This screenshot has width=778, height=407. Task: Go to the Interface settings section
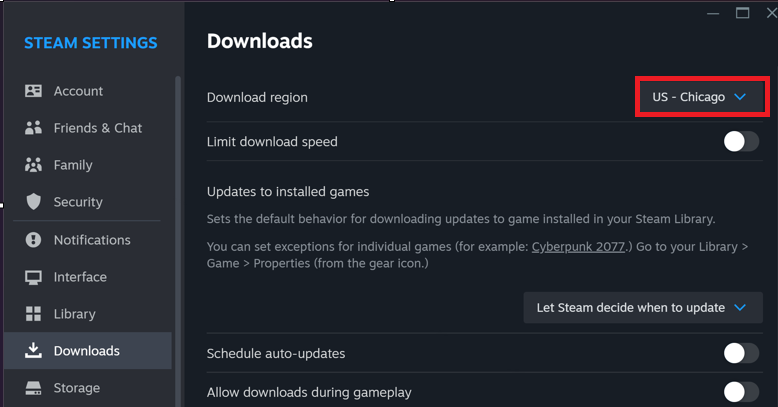click(x=80, y=277)
